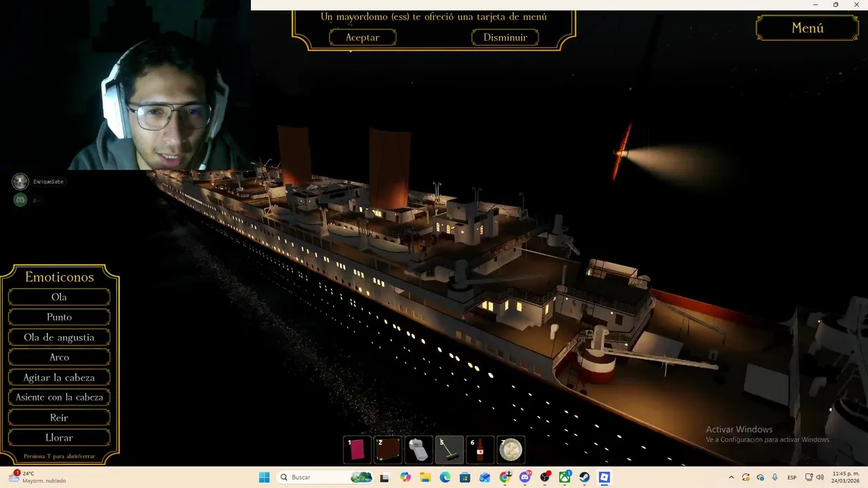Viewport: 868px width, 488px height.
Task: Select the Punto emote
Action: click(59, 317)
